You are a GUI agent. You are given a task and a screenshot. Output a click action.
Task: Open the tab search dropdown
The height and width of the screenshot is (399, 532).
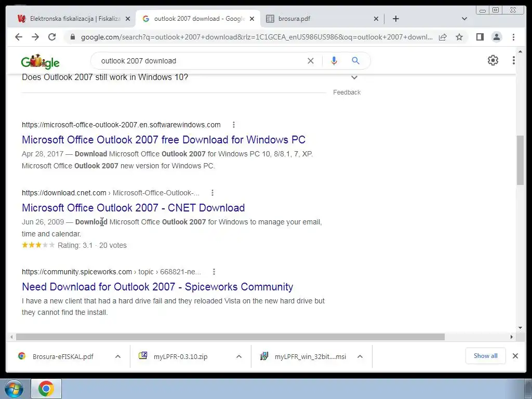click(x=464, y=19)
